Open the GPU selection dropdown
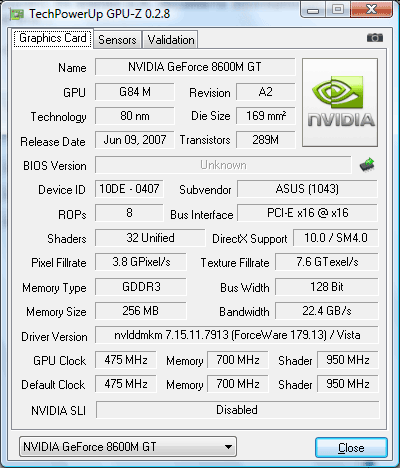The image size is (400, 468). coord(128,447)
